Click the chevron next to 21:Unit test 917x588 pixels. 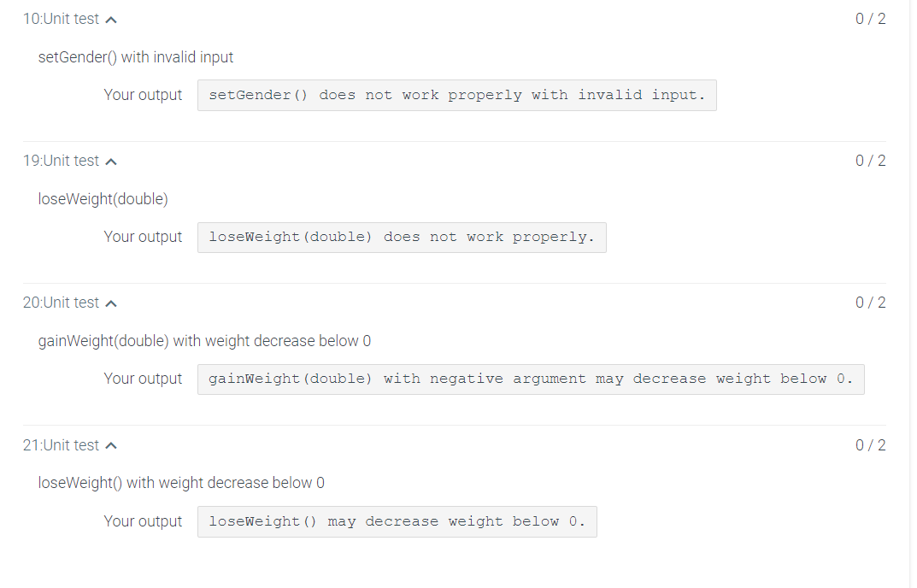(112, 444)
